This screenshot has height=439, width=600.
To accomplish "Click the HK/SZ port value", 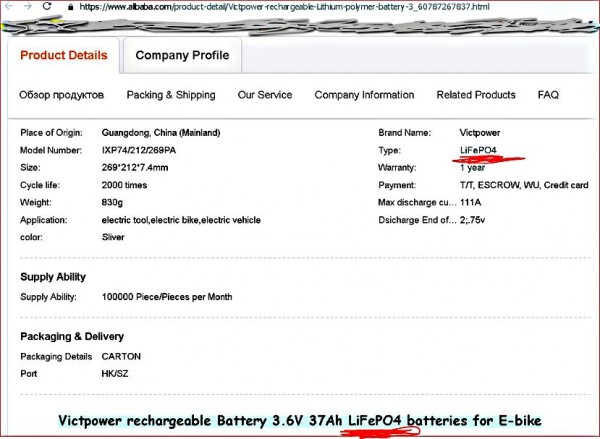I will [x=115, y=374].
